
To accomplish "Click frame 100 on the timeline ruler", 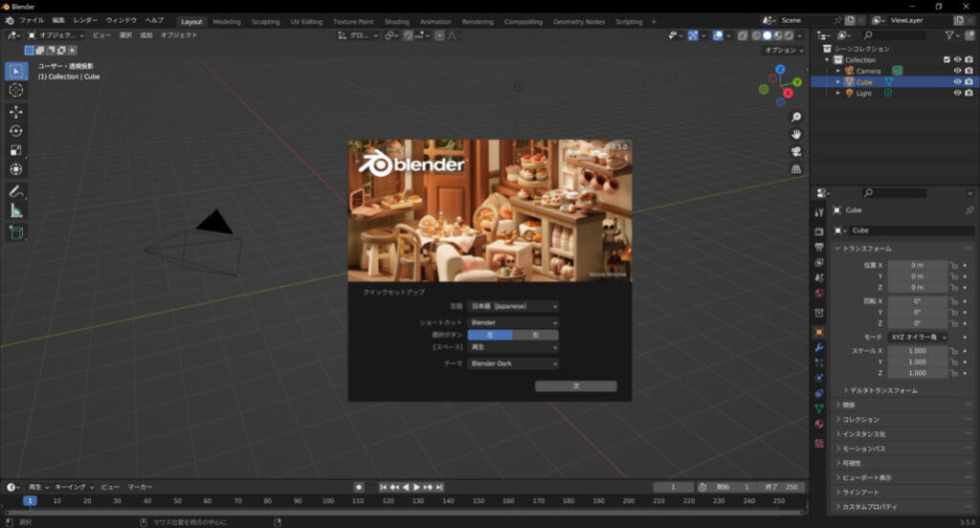I will [x=327, y=500].
